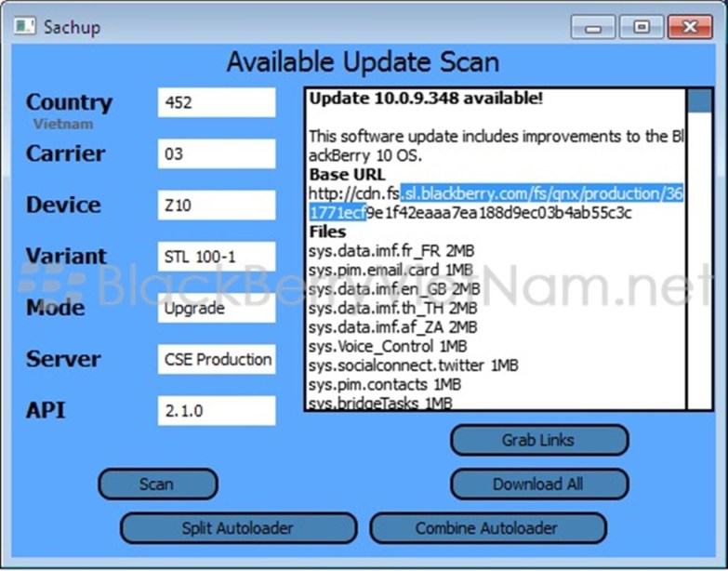The height and width of the screenshot is (571, 728).
Task: Click the Scan button
Action: pos(158,485)
